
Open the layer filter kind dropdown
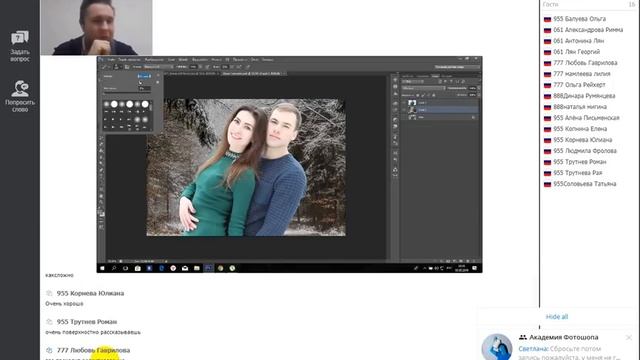pyautogui.click(x=413, y=81)
